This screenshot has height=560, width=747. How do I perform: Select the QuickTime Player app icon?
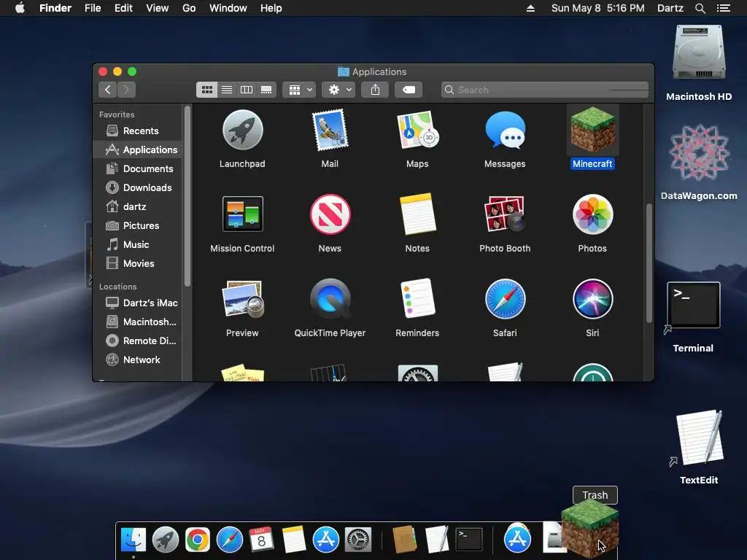[330, 298]
